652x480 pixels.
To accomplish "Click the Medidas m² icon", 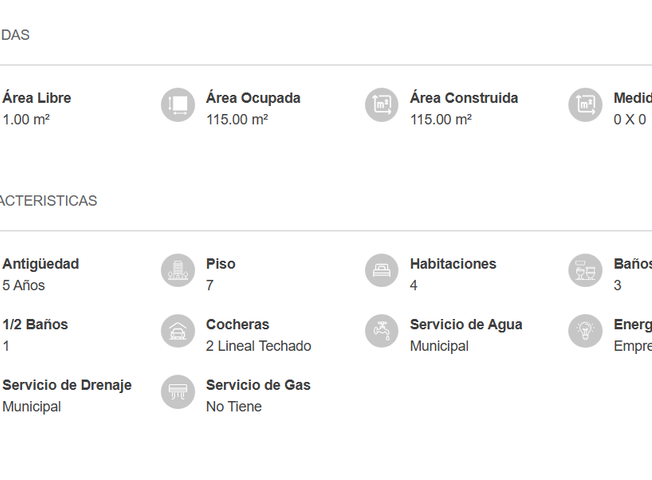I will coord(585,105).
